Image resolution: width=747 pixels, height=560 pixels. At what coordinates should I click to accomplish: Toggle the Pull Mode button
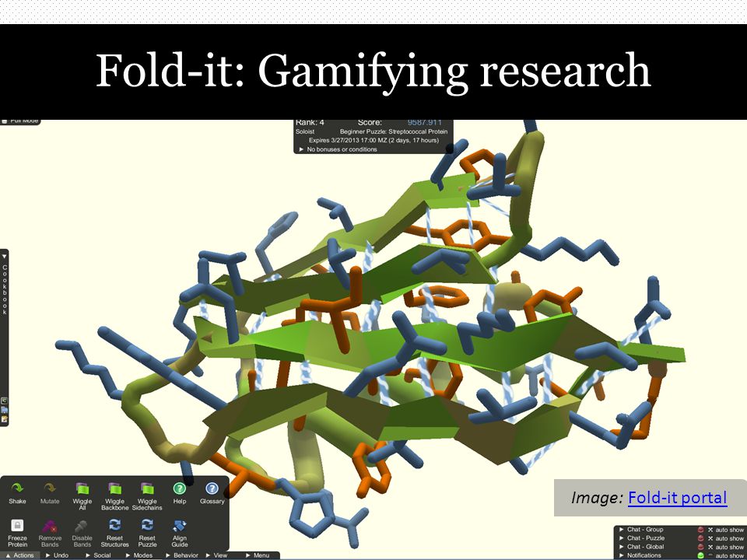20,121
